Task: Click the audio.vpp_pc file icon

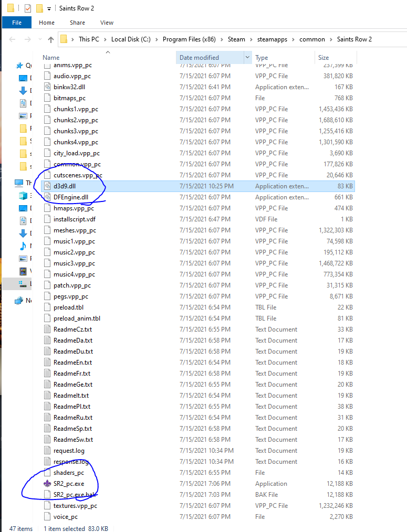Action: coord(48,76)
